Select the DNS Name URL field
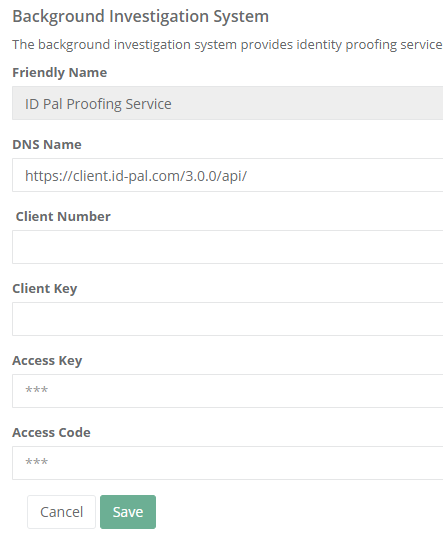443x537 pixels. click(228, 175)
